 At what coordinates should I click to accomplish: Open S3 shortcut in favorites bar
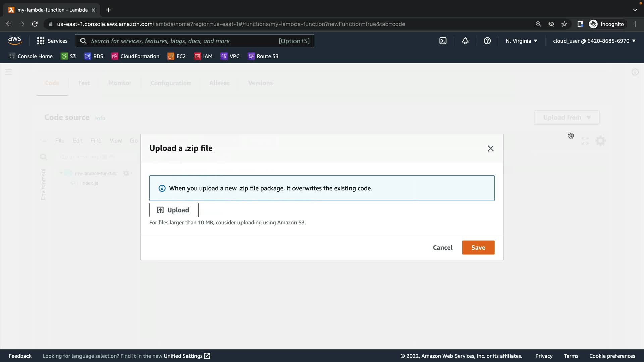[68, 56]
